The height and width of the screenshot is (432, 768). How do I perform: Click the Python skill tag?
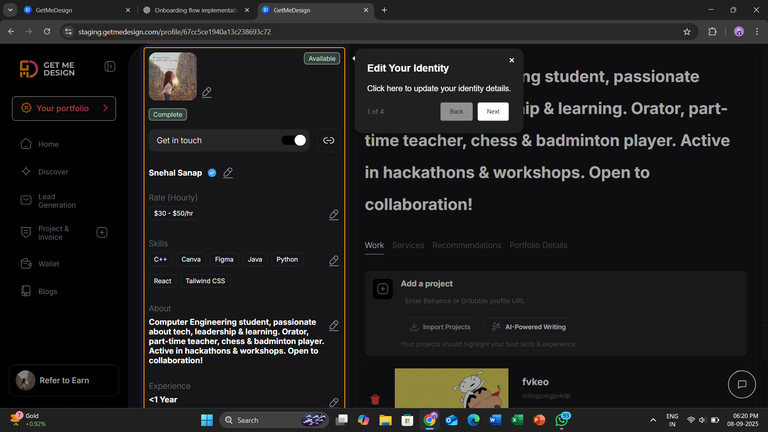point(287,260)
